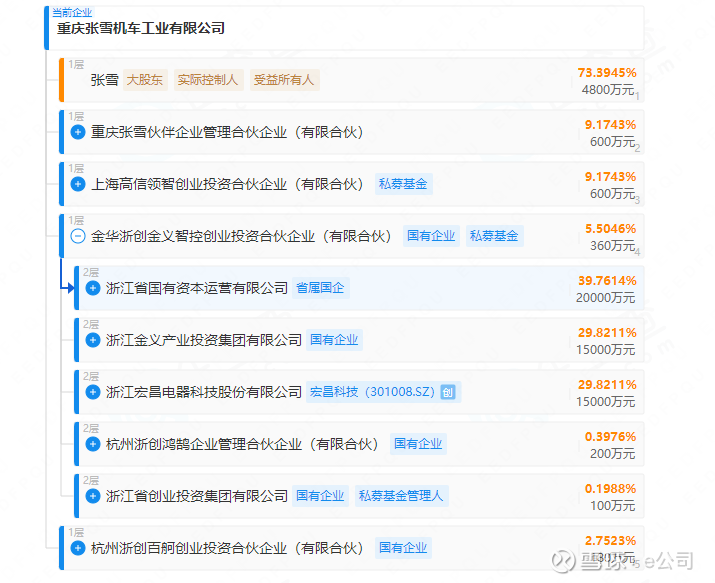Select the 0.3976% shareholding value
The image size is (715, 583).
pos(611,437)
